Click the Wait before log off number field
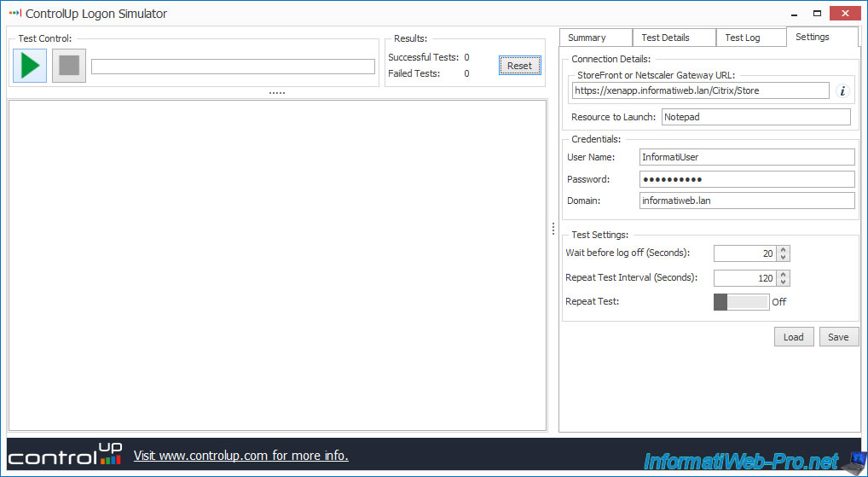 pyautogui.click(x=745, y=253)
